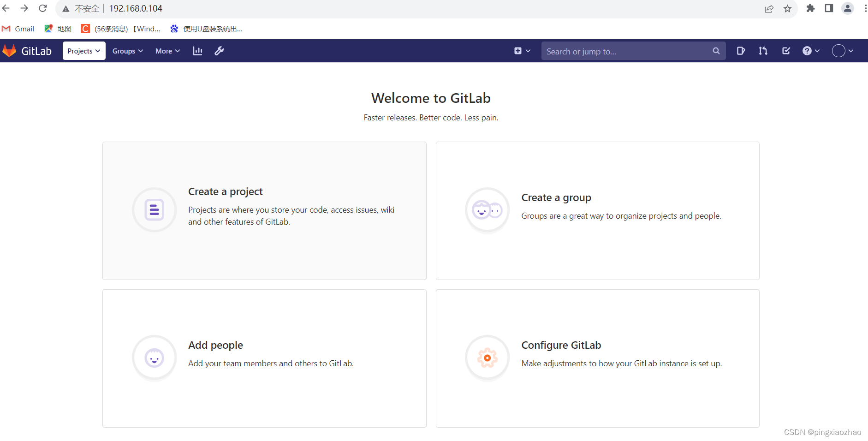Click the 'Groups are a great way' description

tap(621, 216)
